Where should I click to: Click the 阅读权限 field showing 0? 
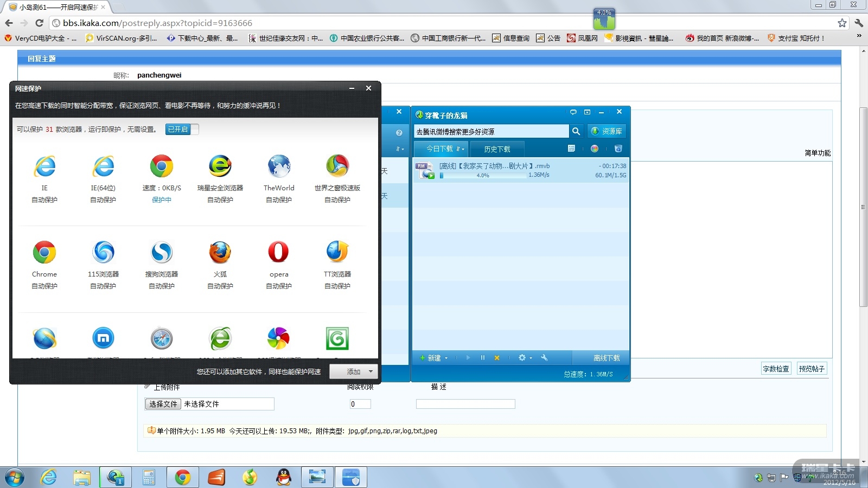[360, 404]
